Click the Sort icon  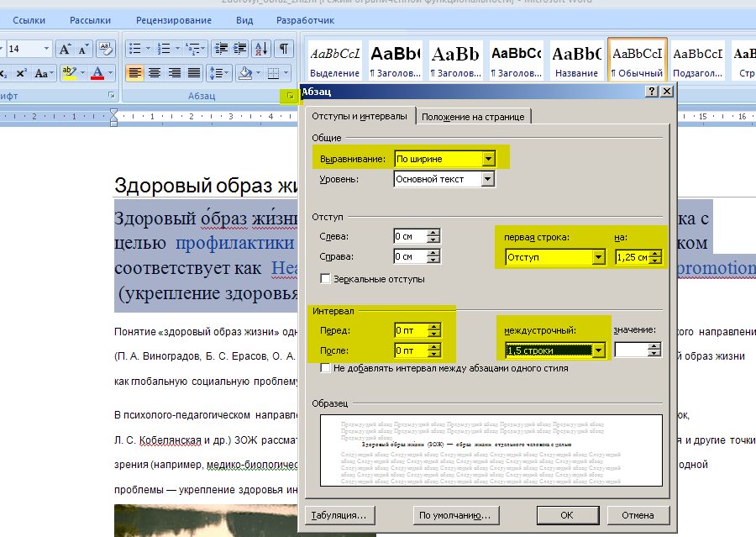coord(261,49)
